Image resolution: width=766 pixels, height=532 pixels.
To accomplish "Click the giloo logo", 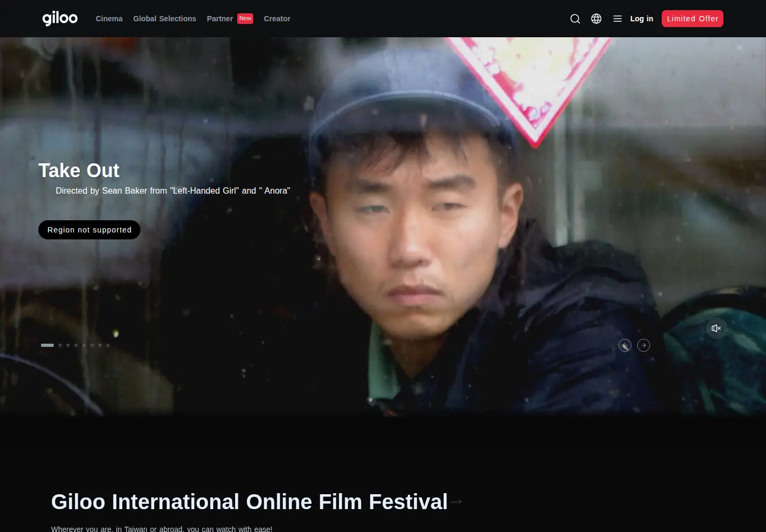I will (60, 19).
